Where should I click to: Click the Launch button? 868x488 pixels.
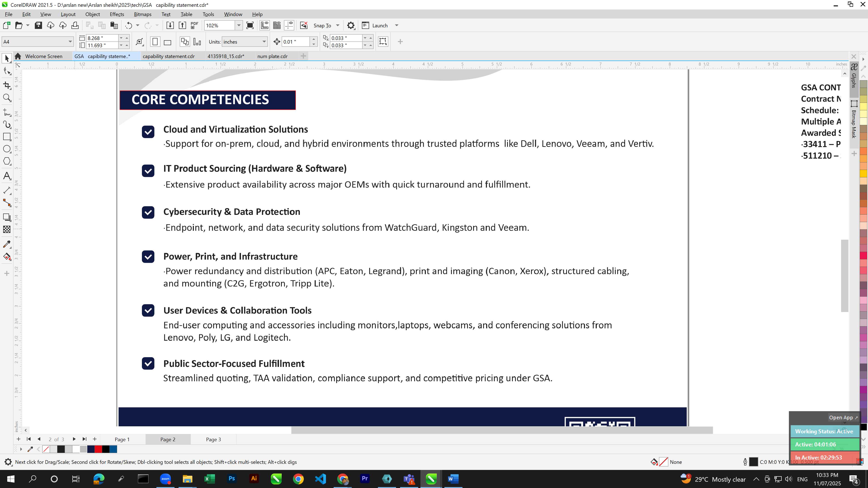click(375, 25)
